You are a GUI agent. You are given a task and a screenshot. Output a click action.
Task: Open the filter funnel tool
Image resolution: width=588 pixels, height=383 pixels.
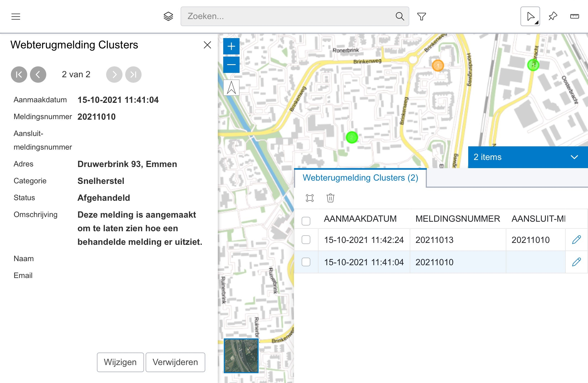pyautogui.click(x=421, y=17)
